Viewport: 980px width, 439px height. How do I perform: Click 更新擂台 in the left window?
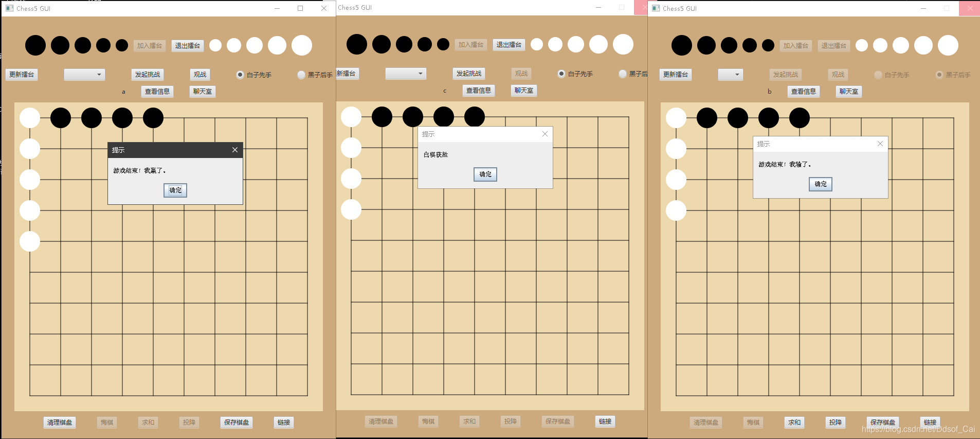tap(22, 75)
